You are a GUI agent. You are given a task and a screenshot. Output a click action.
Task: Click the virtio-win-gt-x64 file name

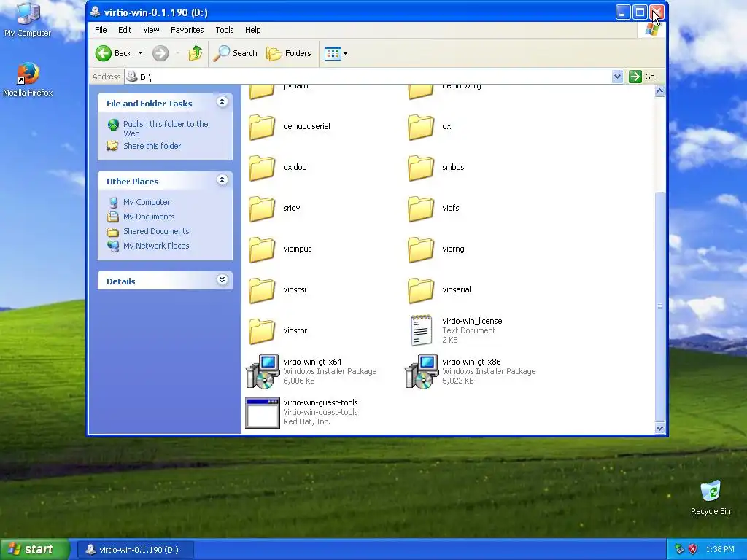[312, 362]
